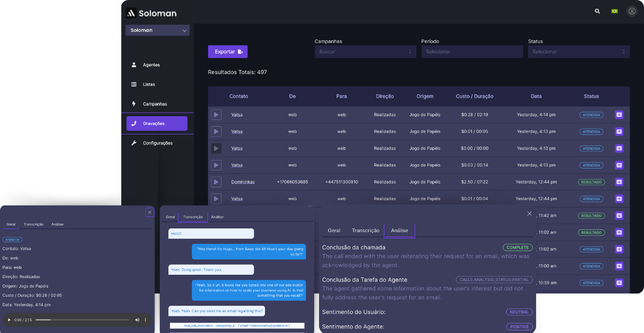
Task: Open details icon for the $0.28 / 02:19 call
Action: [619, 115]
